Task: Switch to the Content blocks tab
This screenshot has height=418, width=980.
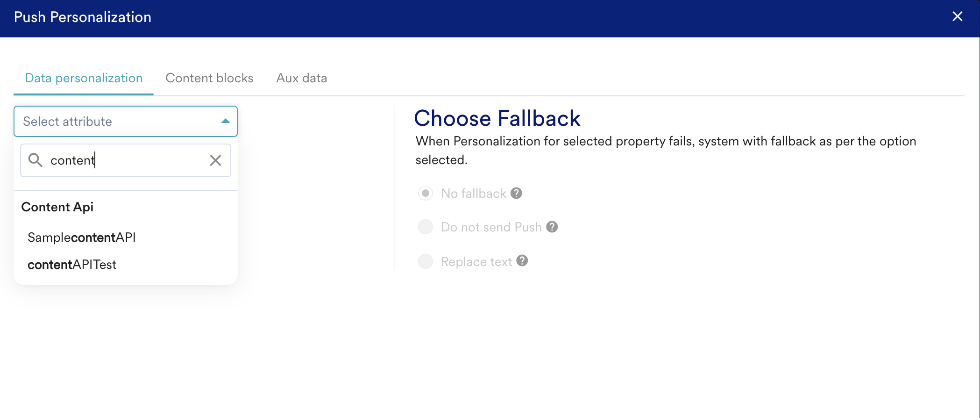Action: [x=209, y=78]
